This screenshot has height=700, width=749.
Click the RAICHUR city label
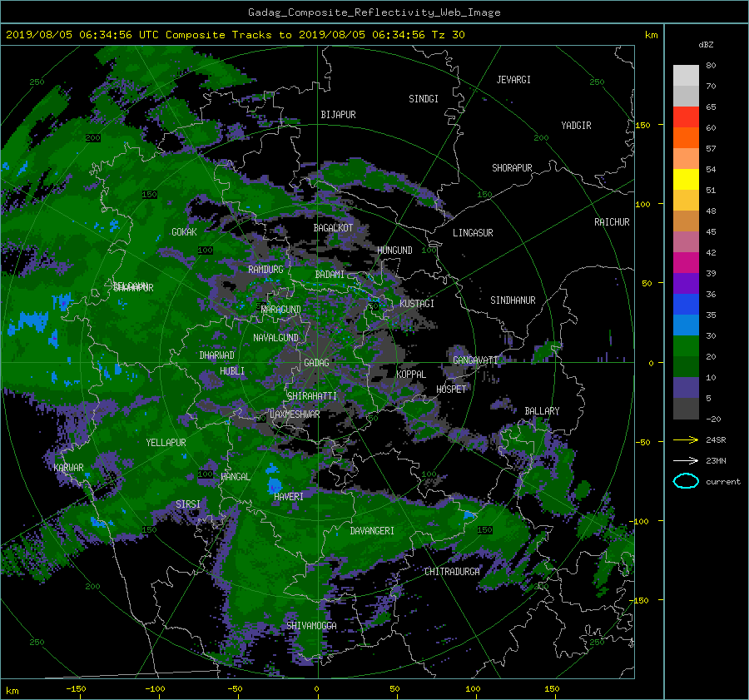(612, 222)
